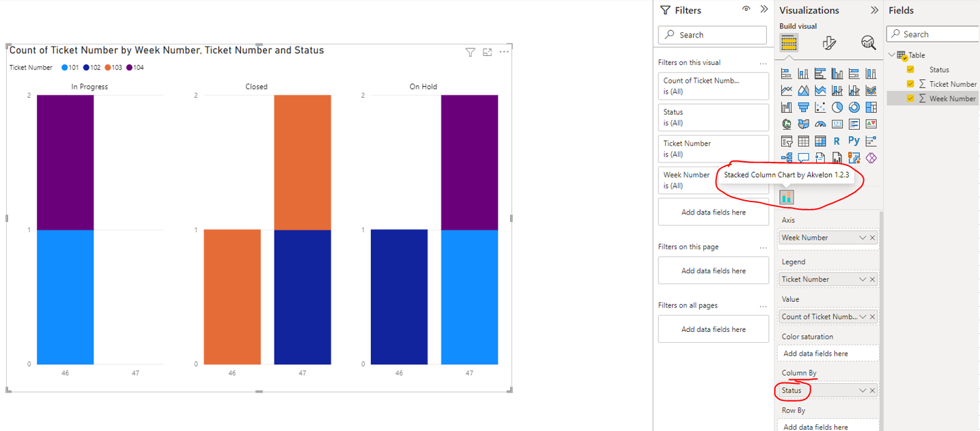The width and height of the screenshot is (980, 431).
Task: Remove Status from the Column By well
Action: point(873,391)
